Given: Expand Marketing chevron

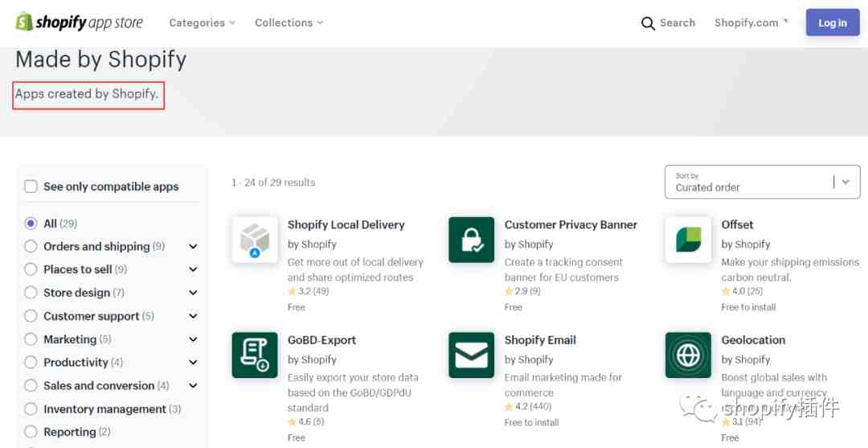Looking at the screenshot, I should [x=193, y=339].
